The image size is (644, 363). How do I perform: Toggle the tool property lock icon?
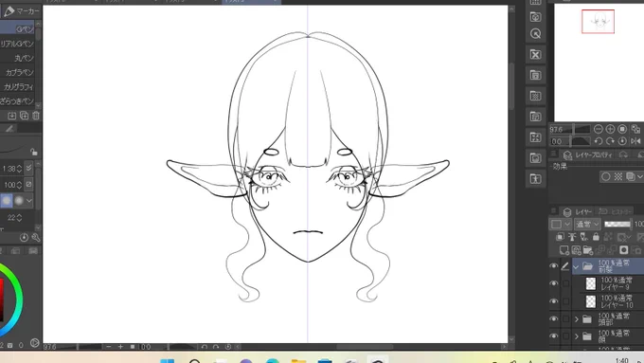click(x=34, y=152)
